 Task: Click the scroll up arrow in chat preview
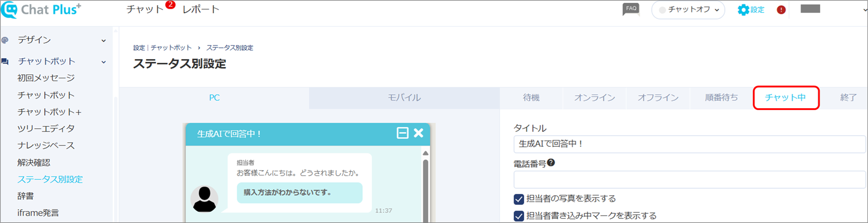click(x=425, y=153)
